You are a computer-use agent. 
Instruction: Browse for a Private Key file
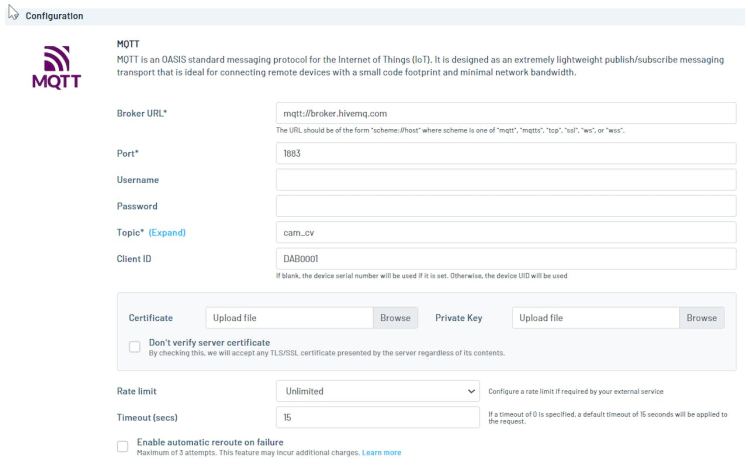pos(701,318)
